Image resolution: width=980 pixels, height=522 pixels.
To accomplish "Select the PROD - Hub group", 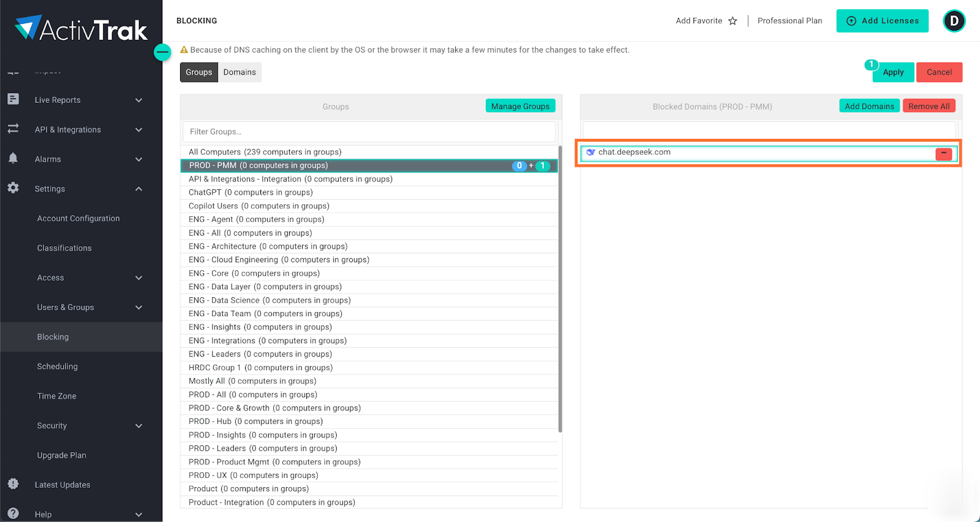I will pyautogui.click(x=369, y=422).
